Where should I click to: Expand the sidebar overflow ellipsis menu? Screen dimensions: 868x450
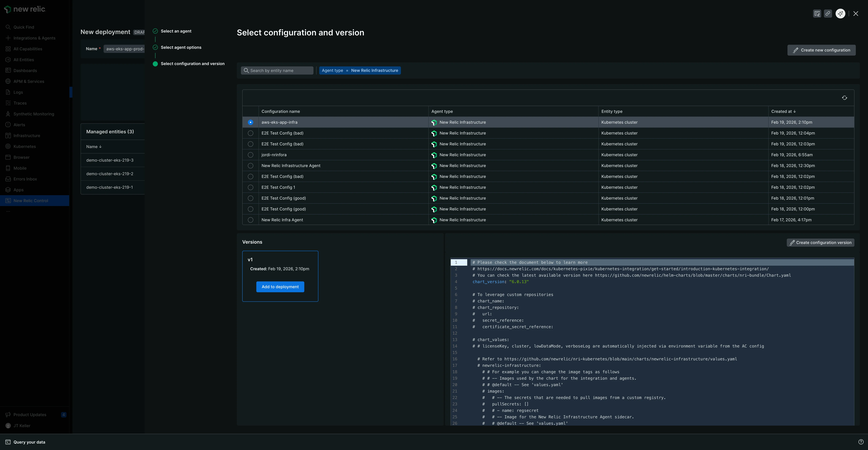[x=8, y=211]
